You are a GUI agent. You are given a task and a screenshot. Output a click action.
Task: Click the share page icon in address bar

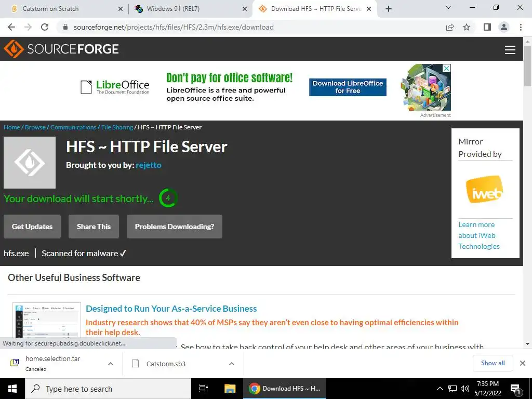pos(450,27)
